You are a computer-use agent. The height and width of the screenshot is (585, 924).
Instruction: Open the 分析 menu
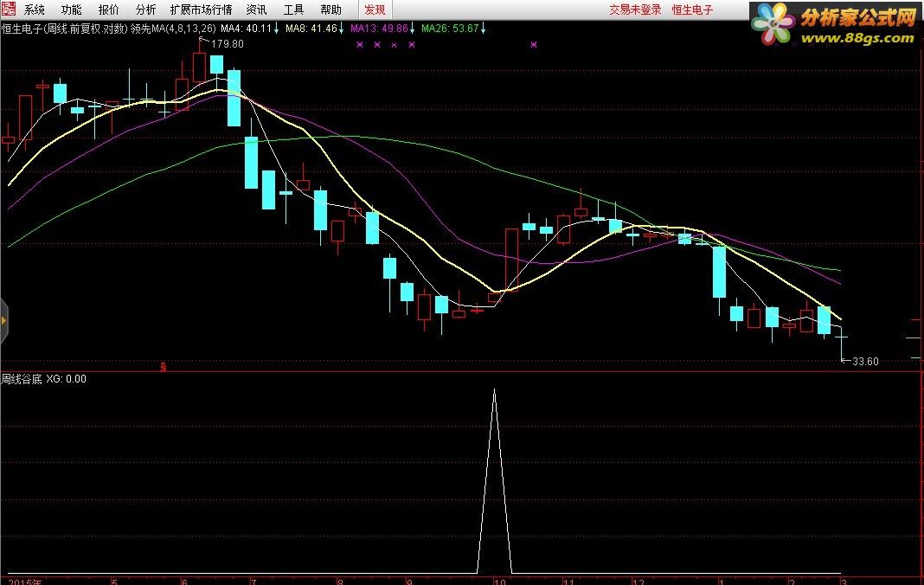[x=145, y=10]
